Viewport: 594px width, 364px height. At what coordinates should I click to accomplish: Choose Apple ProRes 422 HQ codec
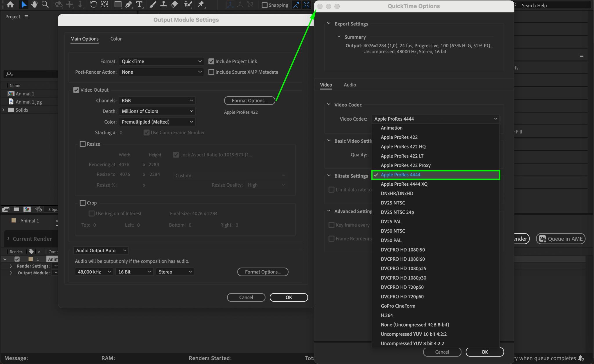tap(403, 147)
